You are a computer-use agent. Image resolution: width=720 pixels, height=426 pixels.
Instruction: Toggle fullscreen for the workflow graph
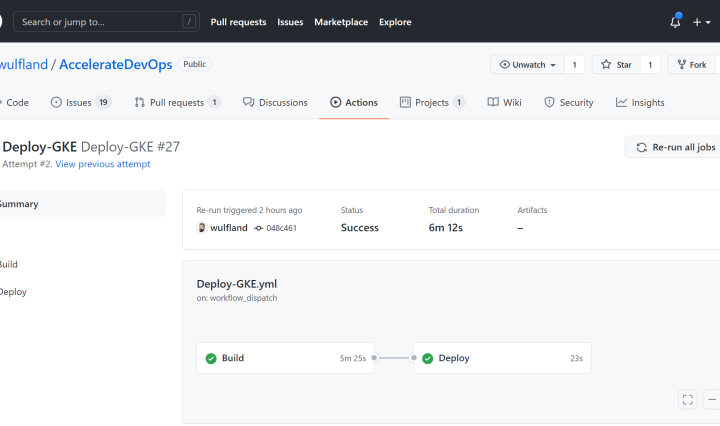click(687, 399)
